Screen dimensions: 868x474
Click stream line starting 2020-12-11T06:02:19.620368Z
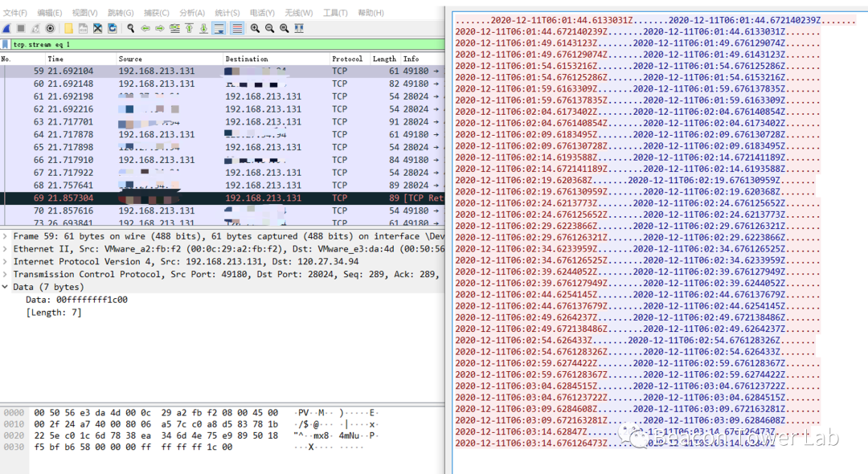click(635, 180)
